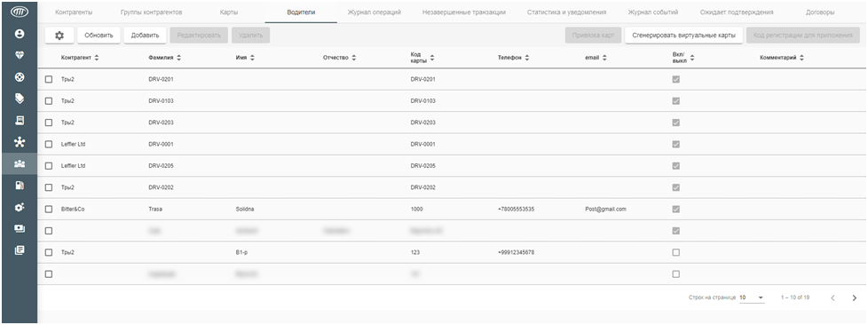Select row checkbox for Bitter&Co Trasa

point(49,209)
